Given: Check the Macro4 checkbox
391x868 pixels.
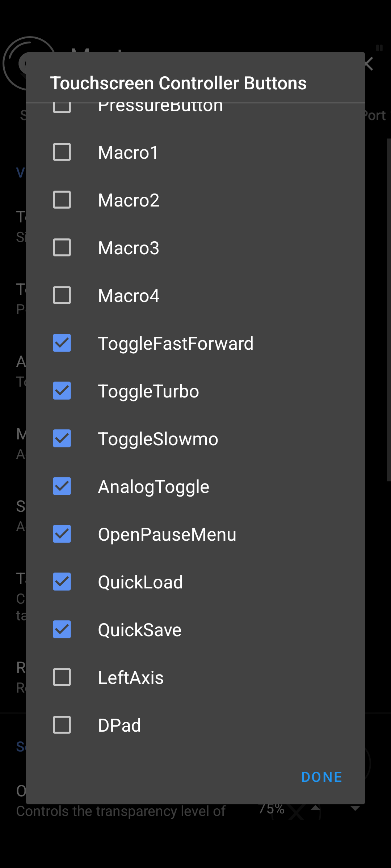Looking at the screenshot, I should click(62, 295).
